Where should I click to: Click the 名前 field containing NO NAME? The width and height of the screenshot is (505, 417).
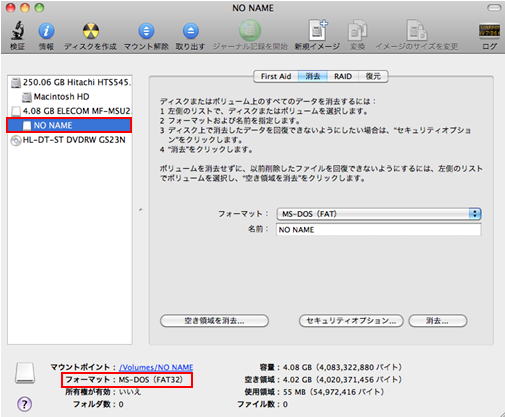tap(379, 230)
